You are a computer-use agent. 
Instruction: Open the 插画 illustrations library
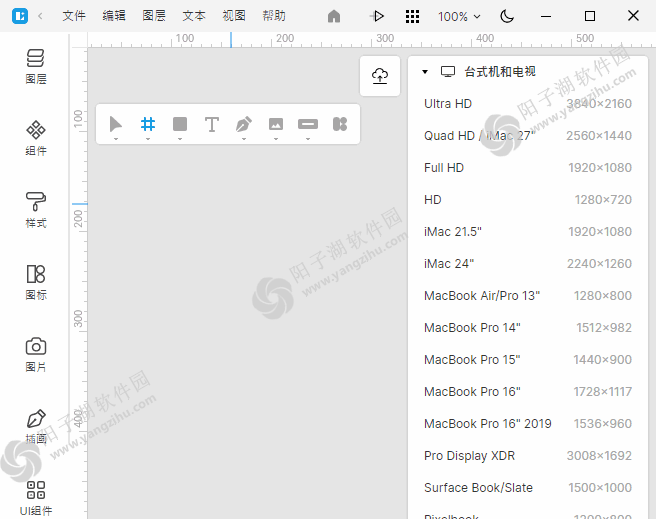(x=36, y=427)
